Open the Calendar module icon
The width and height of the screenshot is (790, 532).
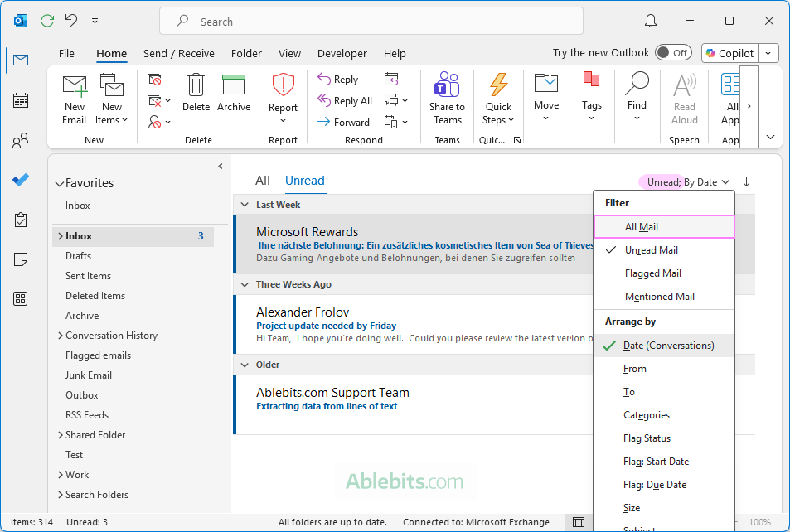pyautogui.click(x=21, y=100)
